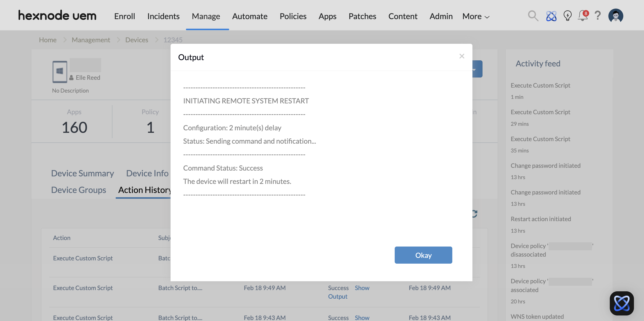Image resolution: width=644 pixels, height=321 pixels.
Task: Click the Management breadcrumb link
Action: click(91, 40)
